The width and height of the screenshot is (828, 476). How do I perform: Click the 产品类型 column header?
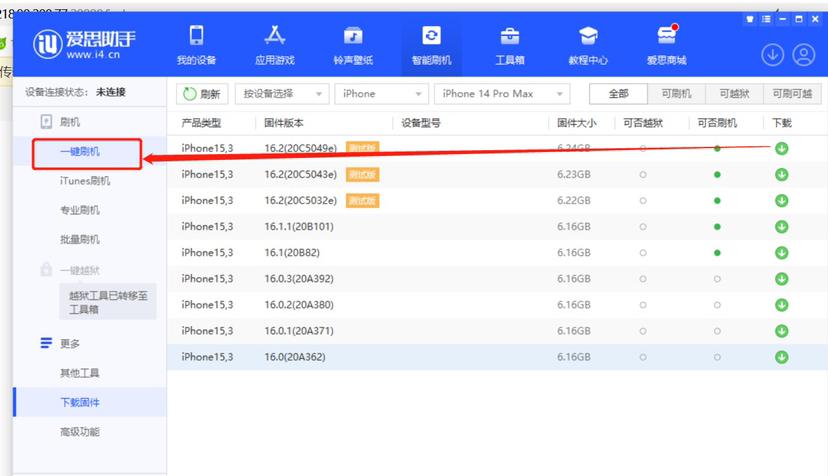(201, 123)
